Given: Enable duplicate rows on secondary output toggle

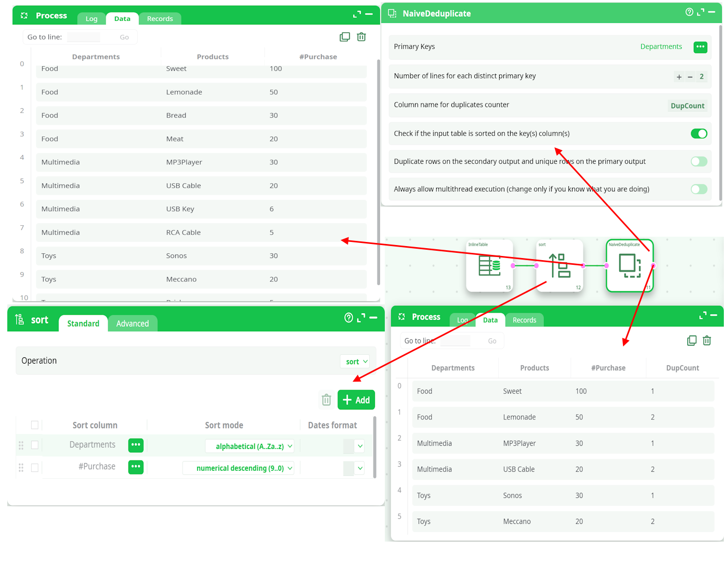Looking at the screenshot, I should (x=699, y=162).
